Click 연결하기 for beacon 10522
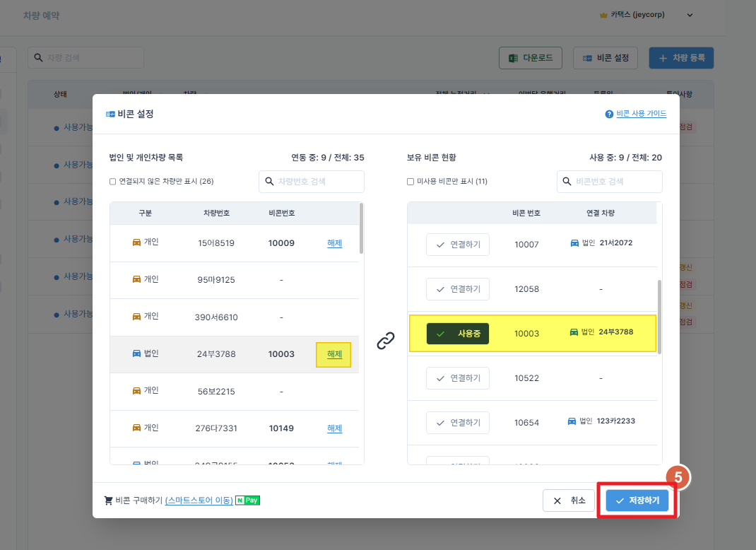This screenshot has height=550, width=756. coord(458,378)
